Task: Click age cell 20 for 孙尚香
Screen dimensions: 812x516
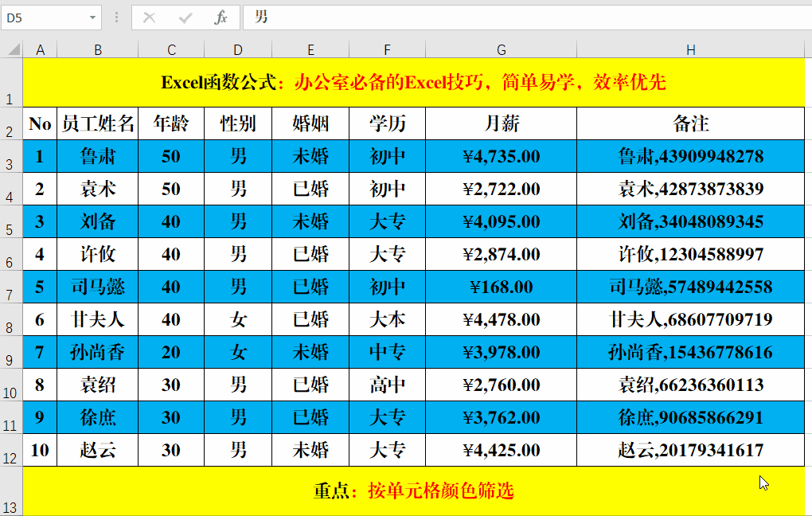Action: point(171,352)
